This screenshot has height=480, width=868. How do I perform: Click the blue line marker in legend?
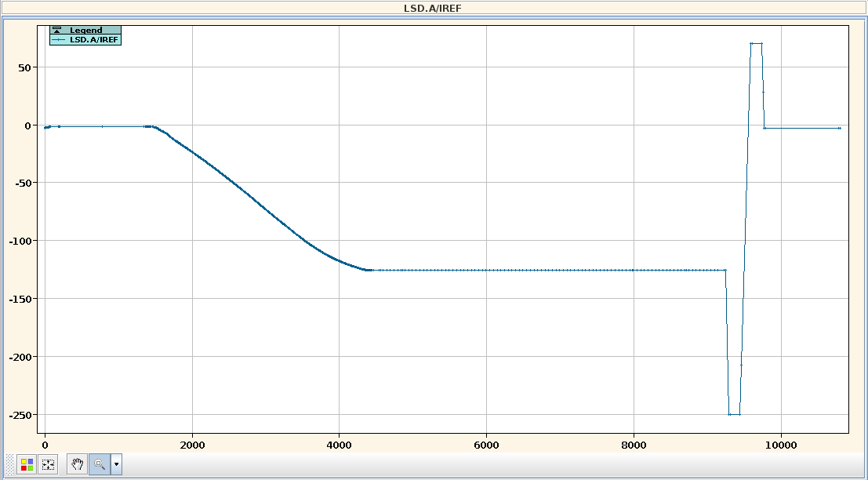[60, 39]
